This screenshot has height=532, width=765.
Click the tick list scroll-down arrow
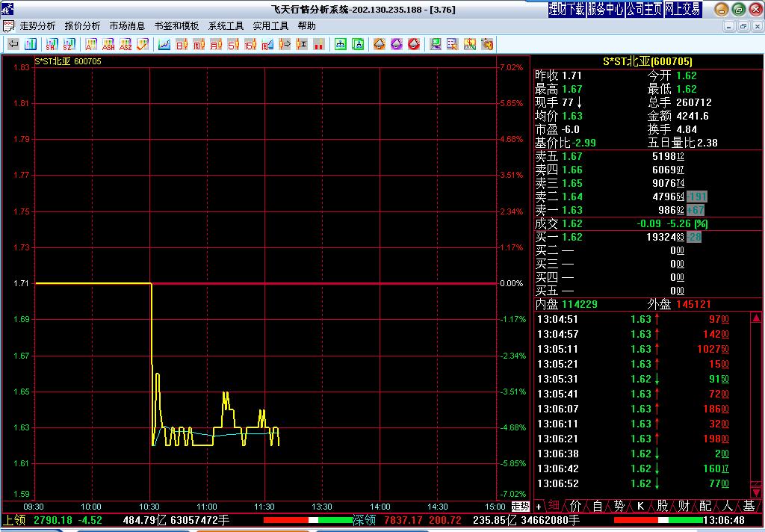pos(756,492)
